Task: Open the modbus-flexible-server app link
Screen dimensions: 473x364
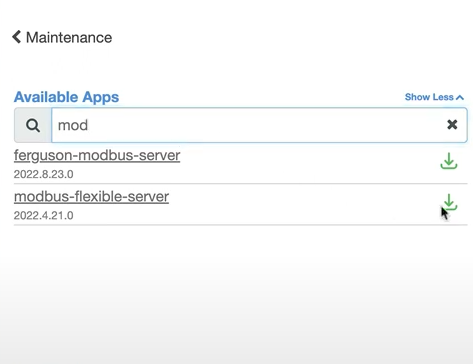Action: tap(91, 197)
